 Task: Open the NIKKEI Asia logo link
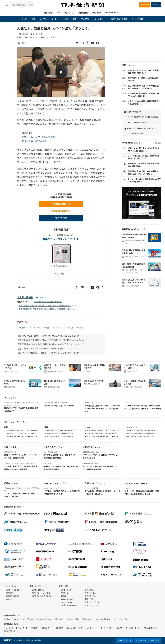[x=13, y=530]
